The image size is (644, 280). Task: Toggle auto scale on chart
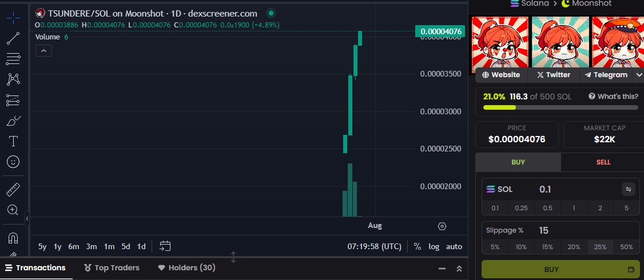454,247
